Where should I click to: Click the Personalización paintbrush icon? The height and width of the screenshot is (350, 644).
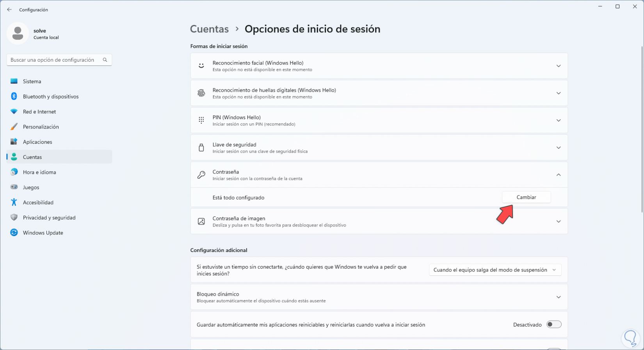pyautogui.click(x=14, y=127)
